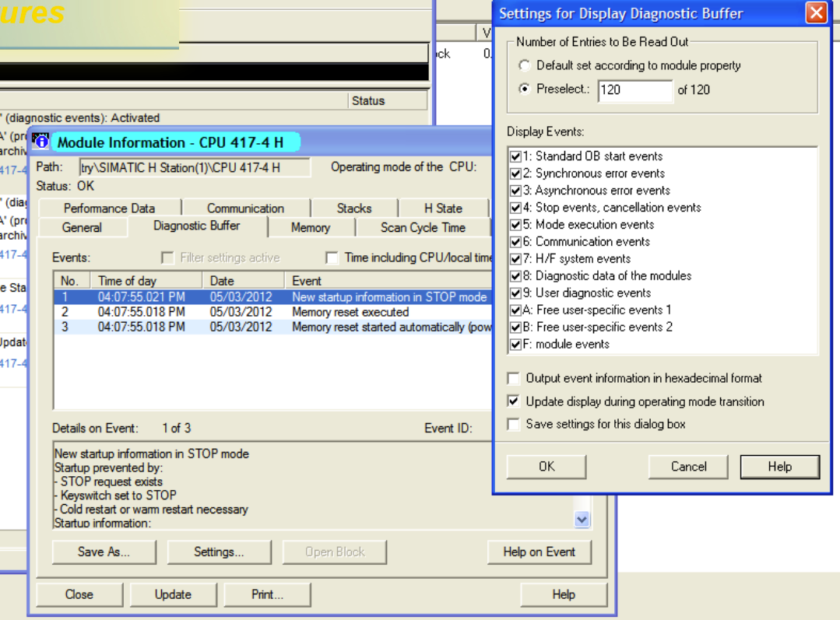The image size is (840, 620).
Task: Toggle Update display during operating mode transition
Action: point(513,401)
